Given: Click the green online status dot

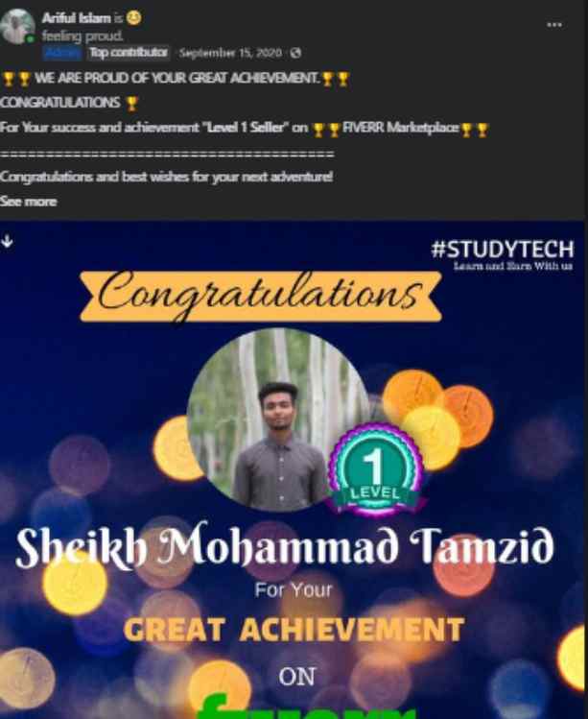Looking at the screenshot, I should tap(30, 39).
